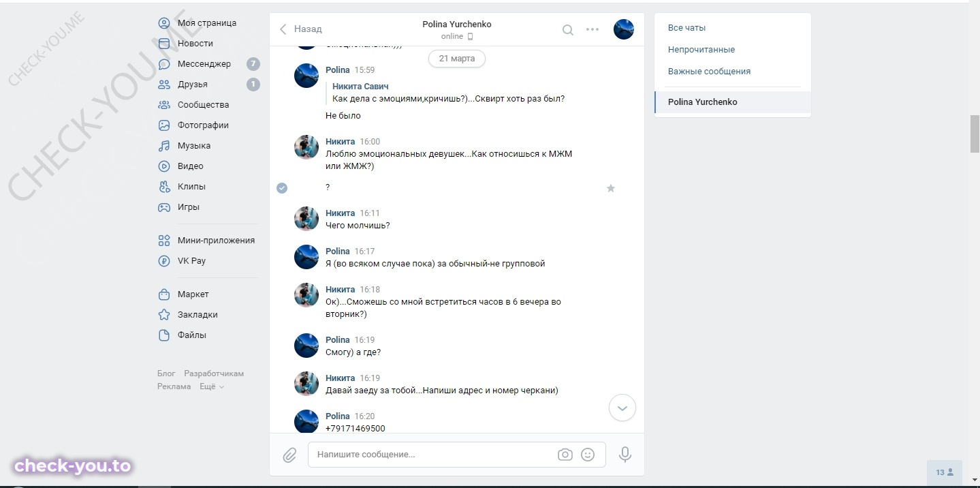The width and height of the screenshot is (980, 488).
Task: Open Никита's avatar on 16:00 message
Action: tap(306, 147)
